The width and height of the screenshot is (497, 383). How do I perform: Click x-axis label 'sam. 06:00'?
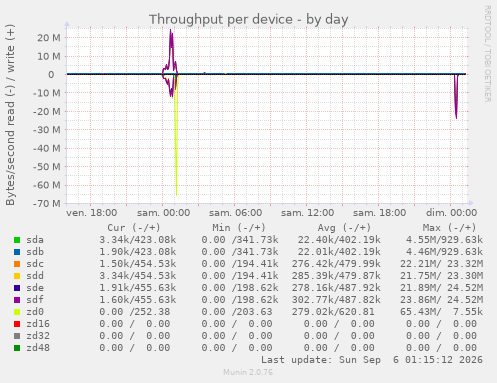pos(236,213)
